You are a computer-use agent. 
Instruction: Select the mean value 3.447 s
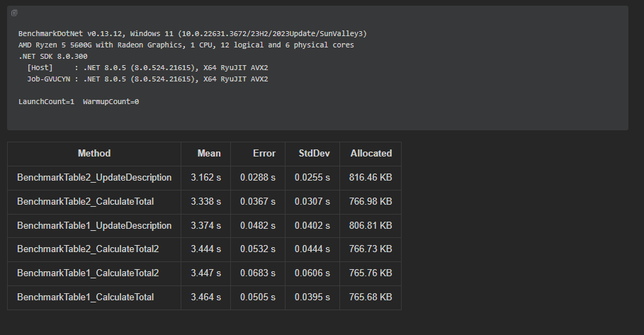(205, 273)
